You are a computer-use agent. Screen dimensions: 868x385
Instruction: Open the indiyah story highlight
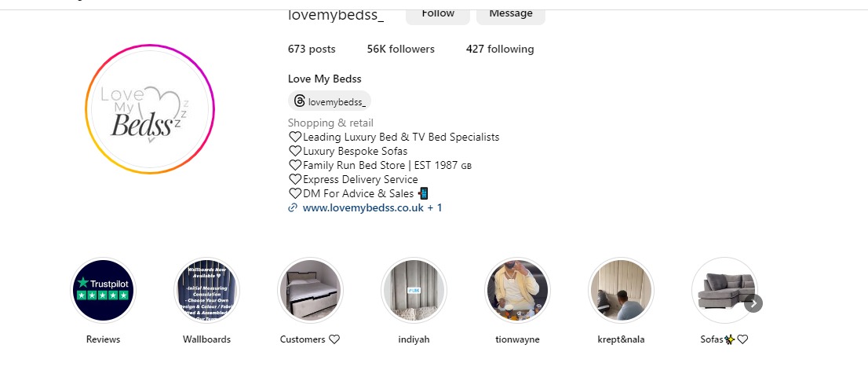[x=414, y=291]
